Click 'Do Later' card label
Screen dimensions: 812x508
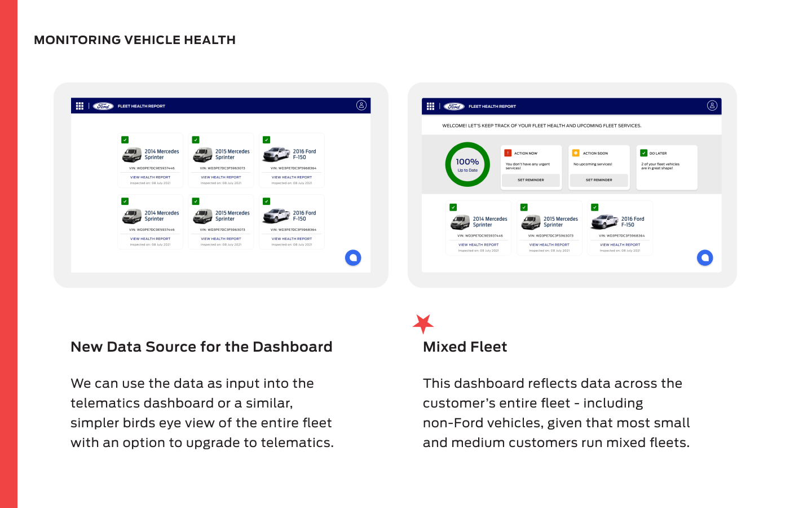(x=658, y=153)
